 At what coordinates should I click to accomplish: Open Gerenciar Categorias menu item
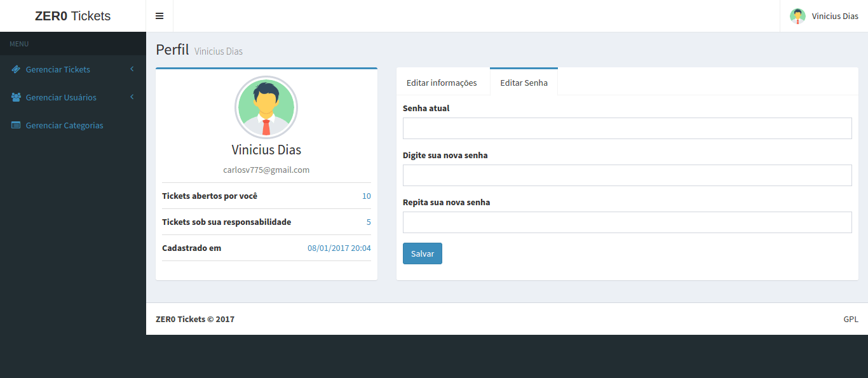(73, 125)
